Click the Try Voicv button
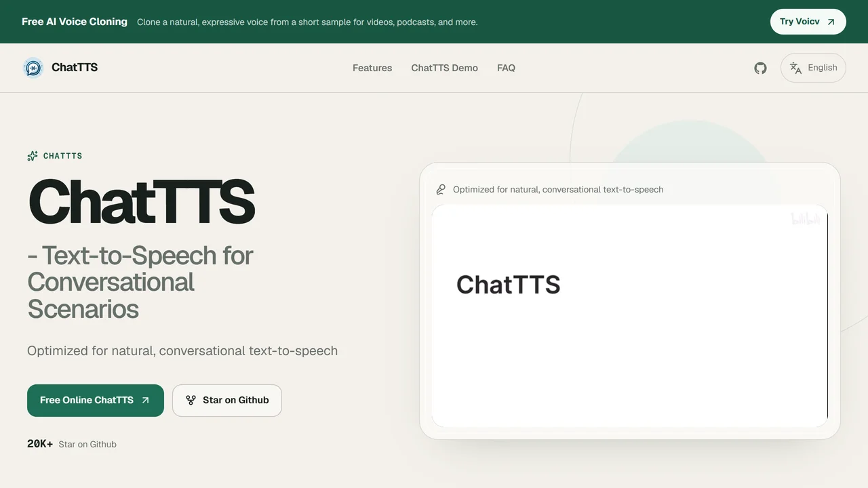868x488 pixels. (x=808, y=22)
